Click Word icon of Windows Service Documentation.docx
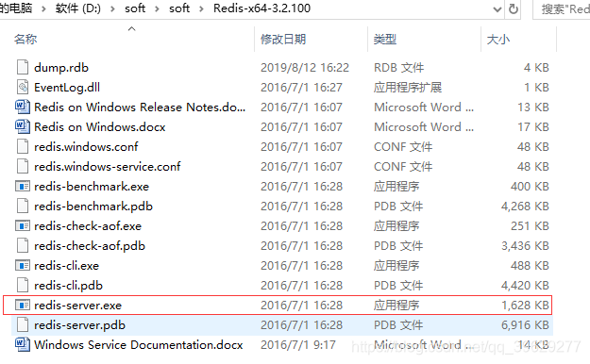 point(23,344)
